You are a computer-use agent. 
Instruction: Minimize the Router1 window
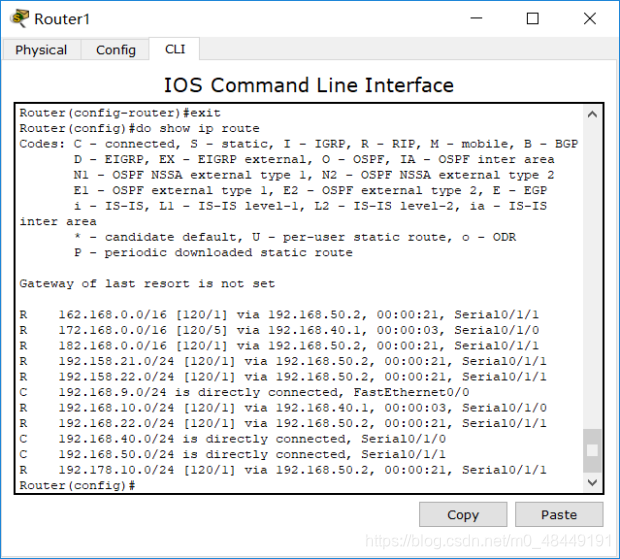tap(476, 18)
